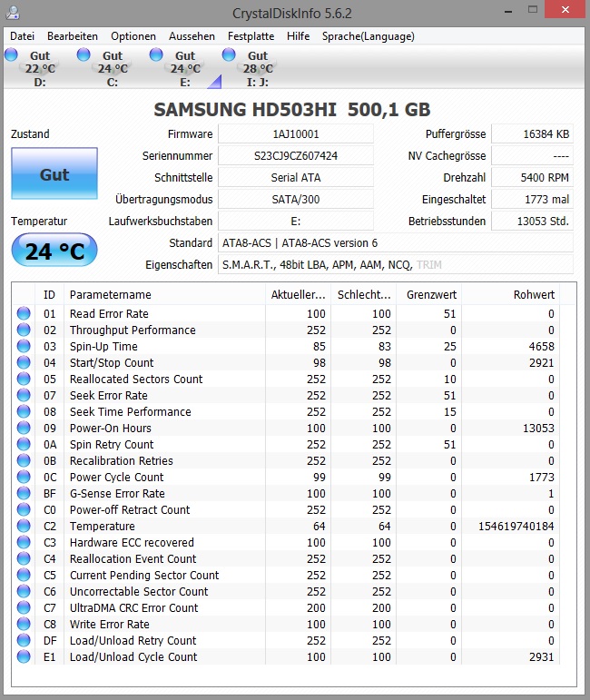This screenshot has height=700, width=590.
Task: Click status orb for Uncorrectable Sector Count
Action: click(x=24, y=591)
